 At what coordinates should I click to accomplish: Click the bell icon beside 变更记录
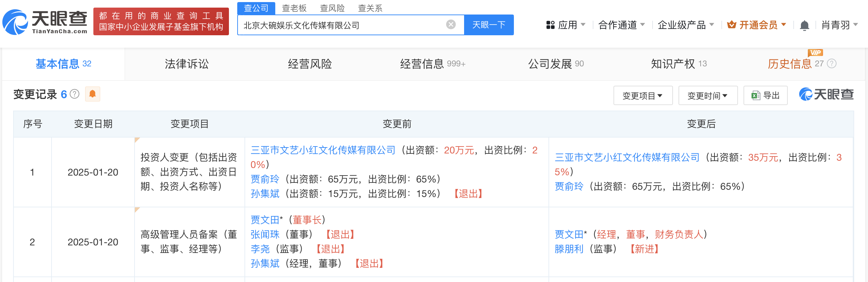click(x=92, y=94)
